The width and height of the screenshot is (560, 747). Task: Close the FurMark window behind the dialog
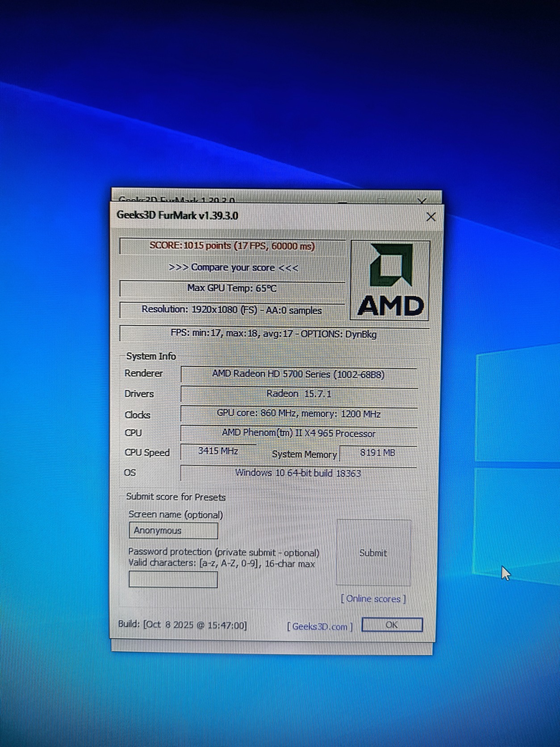click(422, 200)
